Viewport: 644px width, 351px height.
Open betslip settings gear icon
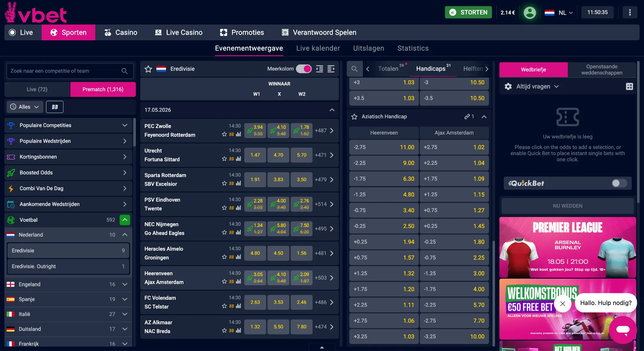click(x=508, y=86)
